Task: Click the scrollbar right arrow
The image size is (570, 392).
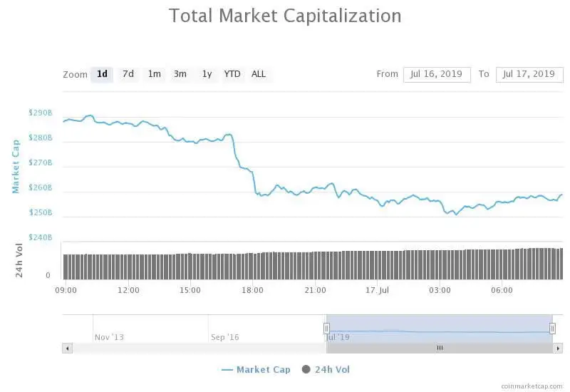Action: point(557,348)
